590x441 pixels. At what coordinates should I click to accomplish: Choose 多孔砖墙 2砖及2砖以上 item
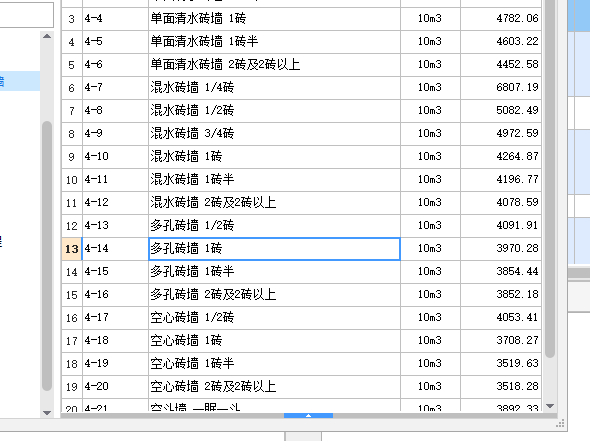coord(274,294)
